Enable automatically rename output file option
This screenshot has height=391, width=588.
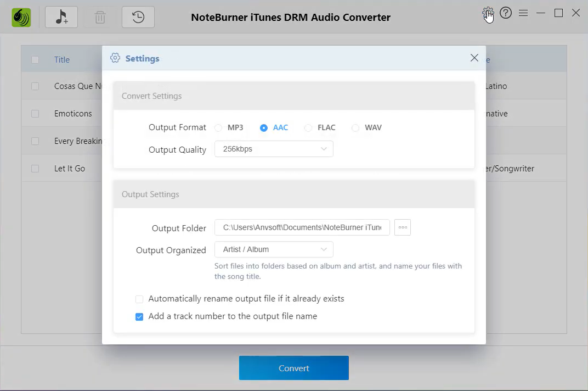coord(139,299)
